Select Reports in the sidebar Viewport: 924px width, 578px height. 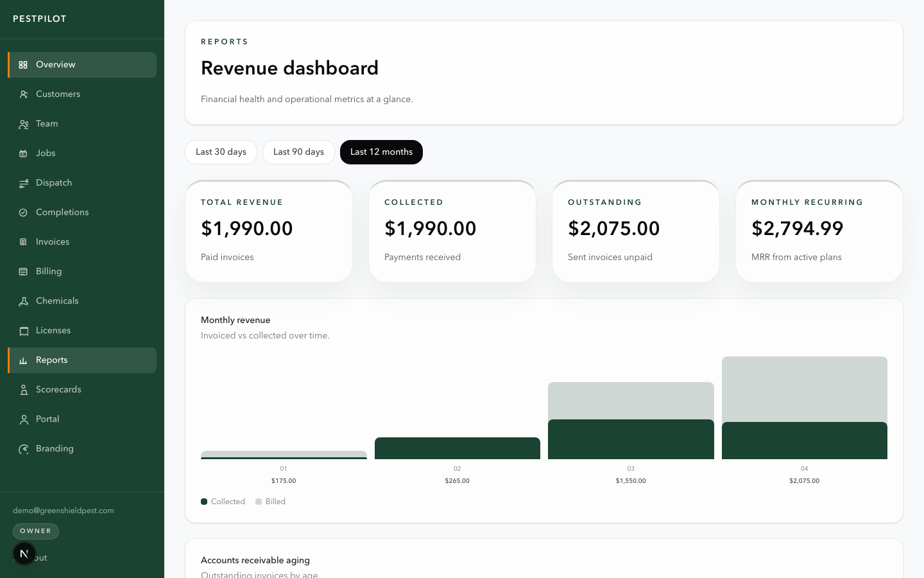82,360
